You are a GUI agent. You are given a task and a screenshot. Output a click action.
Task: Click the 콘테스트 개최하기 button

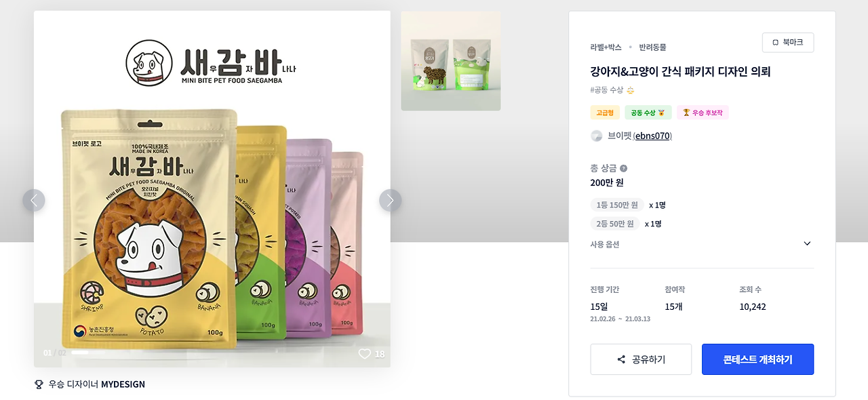click(757, 359)
